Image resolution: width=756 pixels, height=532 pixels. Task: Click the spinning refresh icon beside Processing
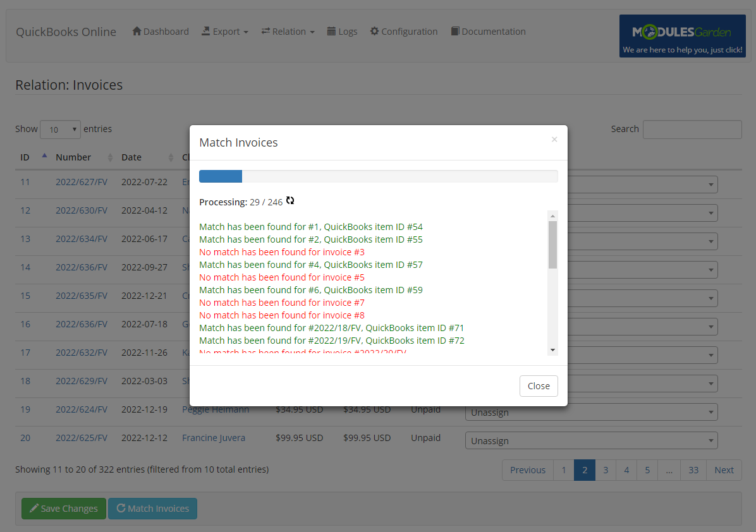tap(290, 201)
